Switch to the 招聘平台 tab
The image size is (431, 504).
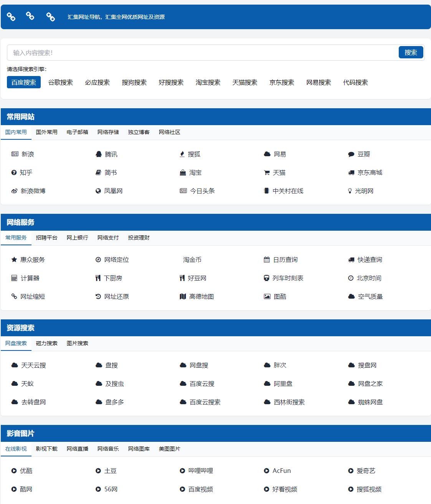click(x=47, y=238)
